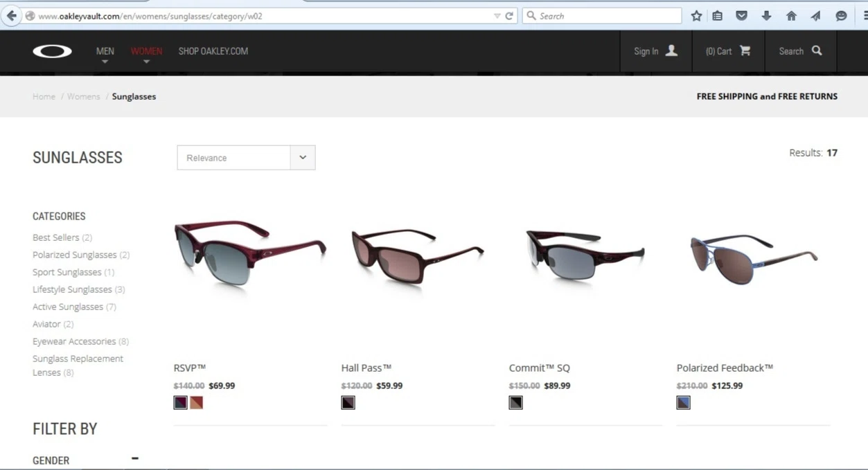Screen dimensions: 868x470
Task: Collapse the GENDER filter section
Action: tap(135, 458)
